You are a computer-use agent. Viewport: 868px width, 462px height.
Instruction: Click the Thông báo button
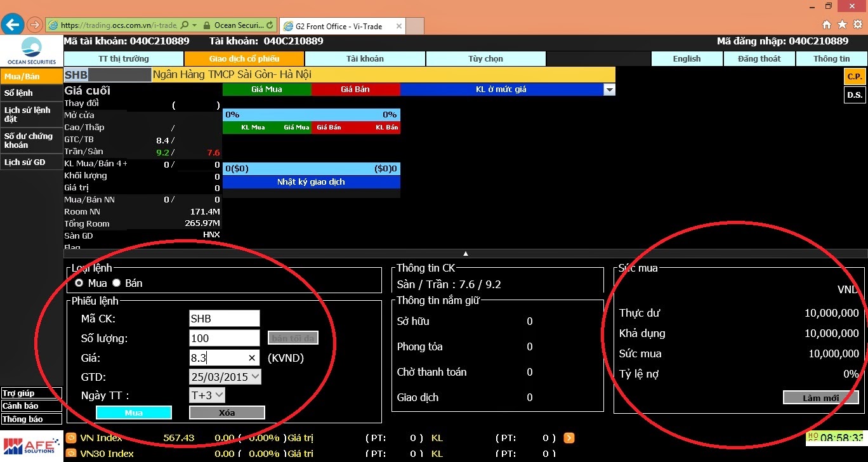31,419
